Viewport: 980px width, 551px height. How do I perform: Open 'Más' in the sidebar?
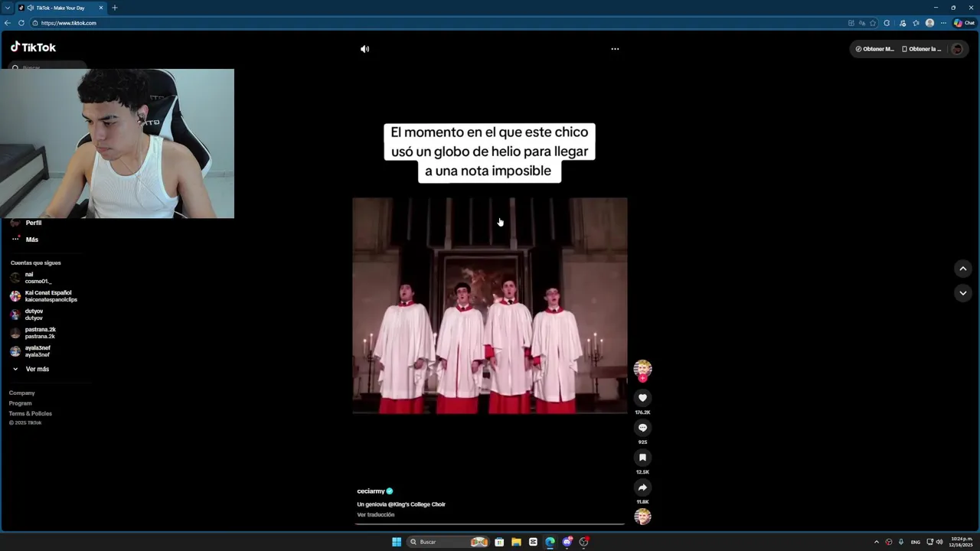(32, 240)
